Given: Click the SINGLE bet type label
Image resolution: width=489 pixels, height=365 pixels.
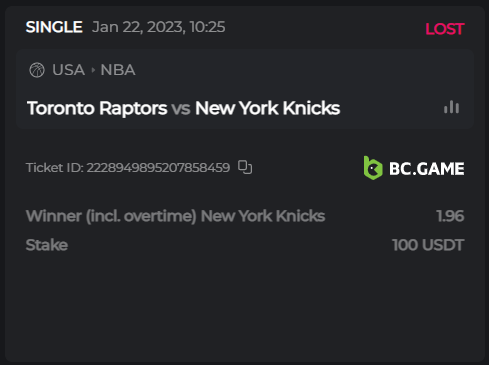Looking at the screenshot, I should tap(54, 27).
